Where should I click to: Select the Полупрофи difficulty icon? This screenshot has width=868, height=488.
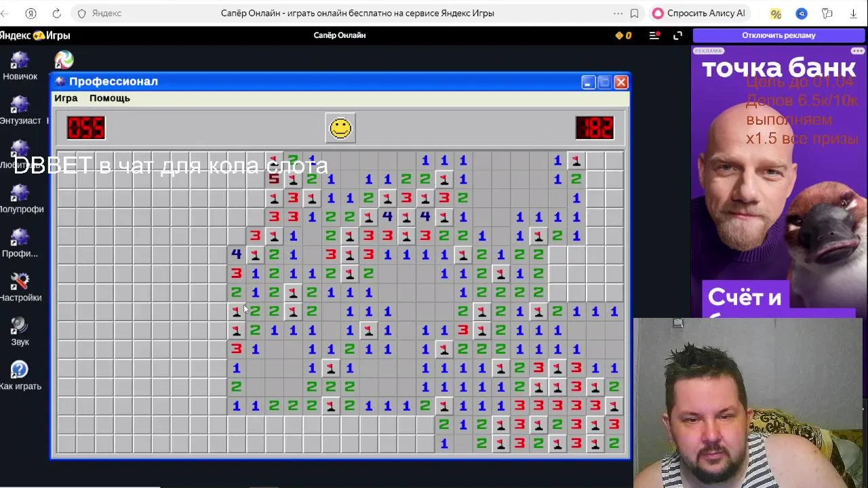[x=21, y=199]
